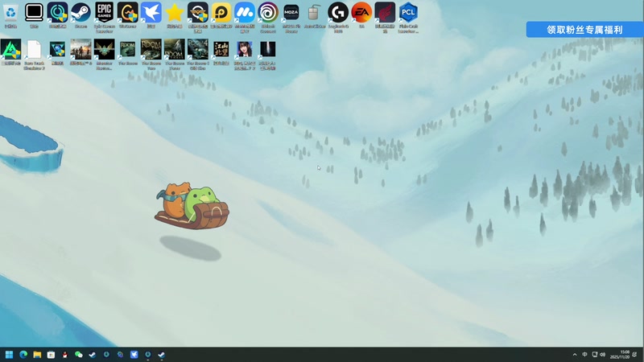Open the volume control in system tray
The height and width of the screenshot is (362, 644).
(602, 355)
